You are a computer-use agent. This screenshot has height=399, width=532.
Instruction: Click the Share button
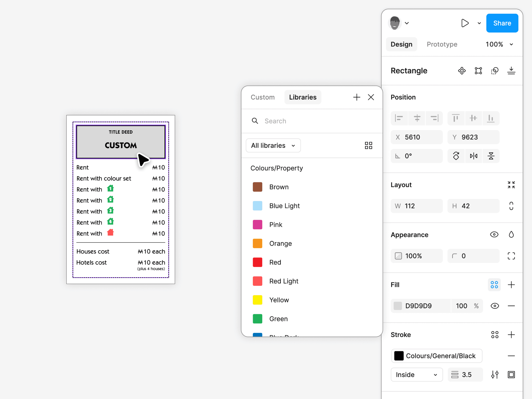502,23
